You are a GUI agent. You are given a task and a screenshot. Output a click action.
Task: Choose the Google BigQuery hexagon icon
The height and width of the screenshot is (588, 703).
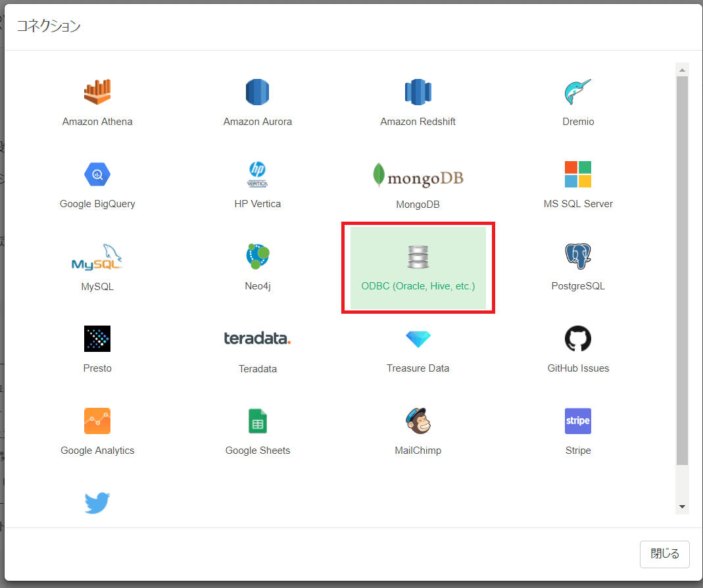coord(97,174)
